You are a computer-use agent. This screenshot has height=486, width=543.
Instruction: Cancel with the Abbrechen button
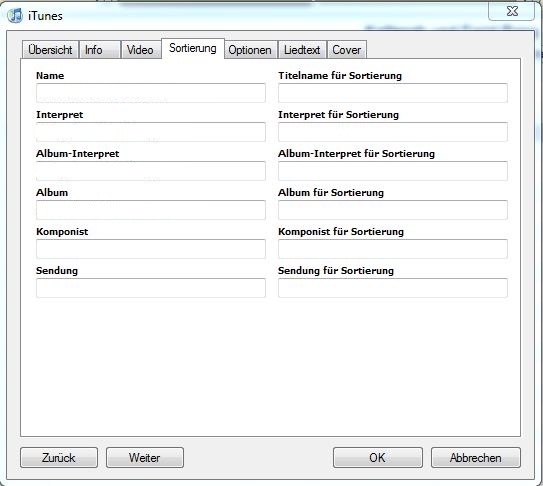pos(476,458)
